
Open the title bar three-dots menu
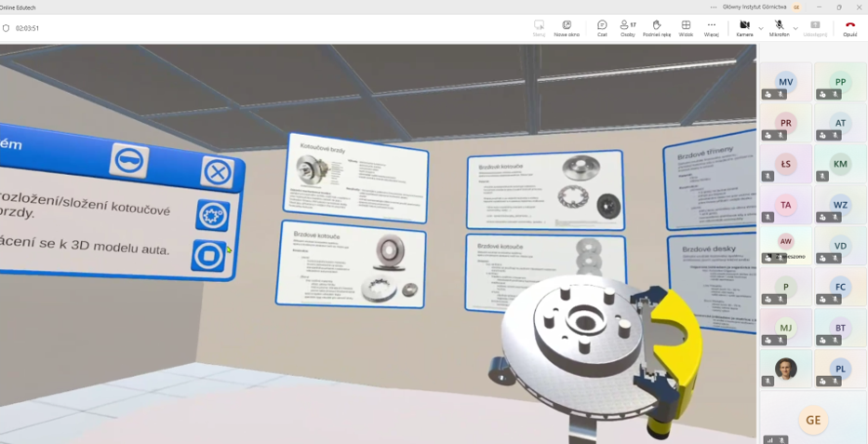[x=714, y=7]
